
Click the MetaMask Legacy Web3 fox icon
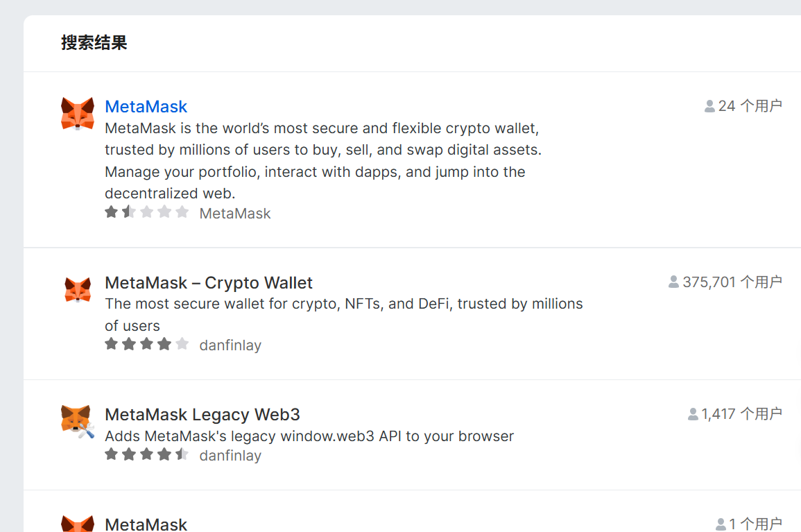[77, 421]
